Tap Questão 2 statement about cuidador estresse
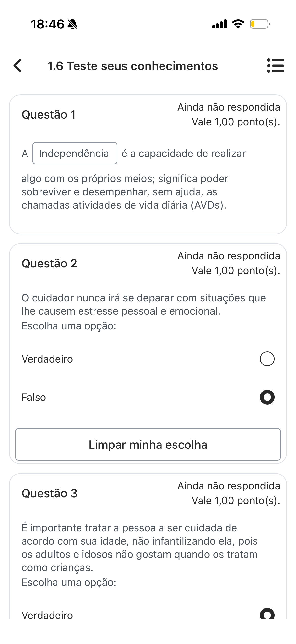 click(x=144, y=305)
